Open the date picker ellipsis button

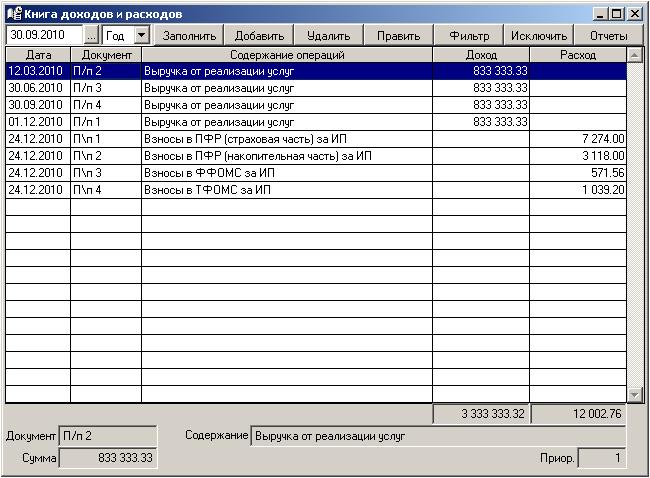point(92,36)
